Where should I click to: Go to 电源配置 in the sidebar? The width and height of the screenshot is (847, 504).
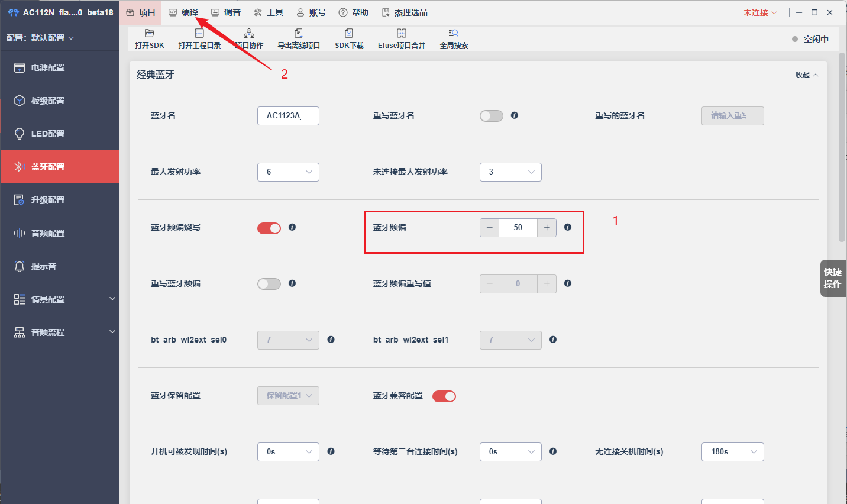click(x=60, y=67)
